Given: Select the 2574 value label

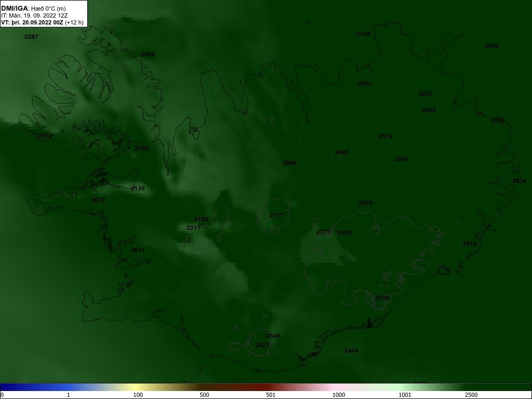Looking at the screenshot, I should 385,136.
